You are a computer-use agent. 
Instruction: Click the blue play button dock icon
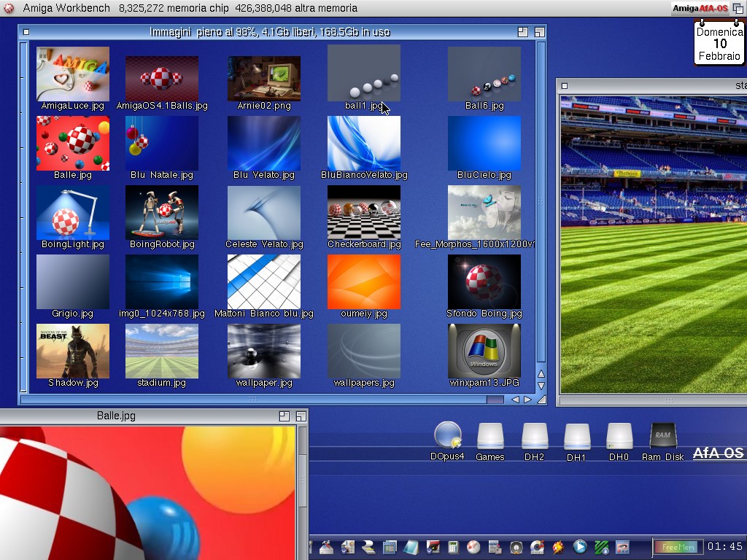coord(580,546)
